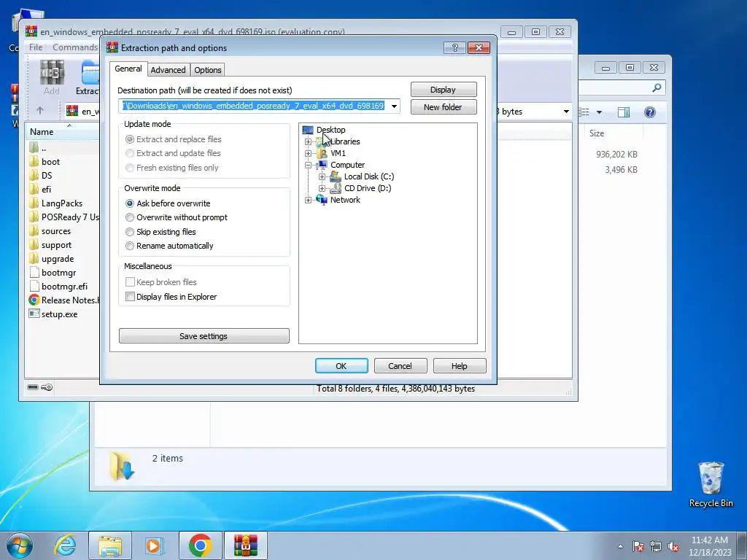747x560 pixels.
Task: Open the WinRAR File menu
Action: pyautogui.click(x=36, y=47)
